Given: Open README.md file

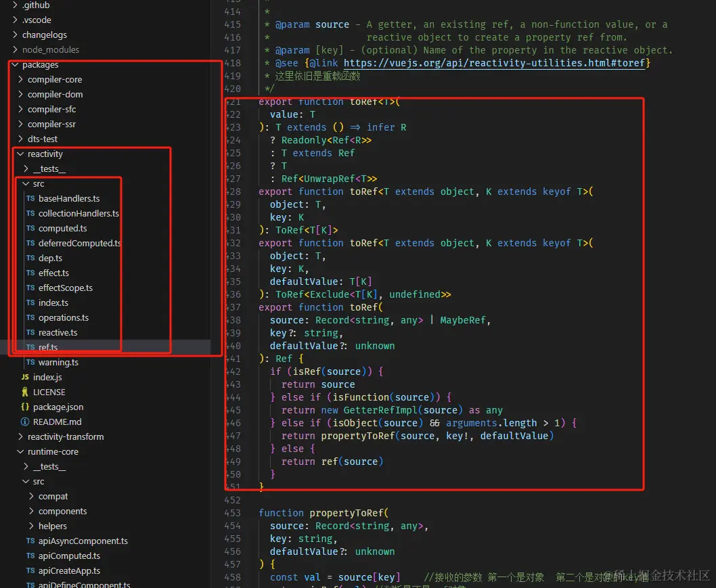Looking at the screenshot, I should (x=57, y=422).
